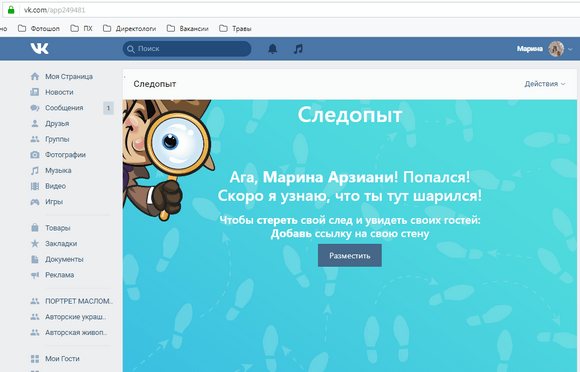Click the gamepad icon beside Игры
The height and width of the screenshot is (372, 580).
35,202
